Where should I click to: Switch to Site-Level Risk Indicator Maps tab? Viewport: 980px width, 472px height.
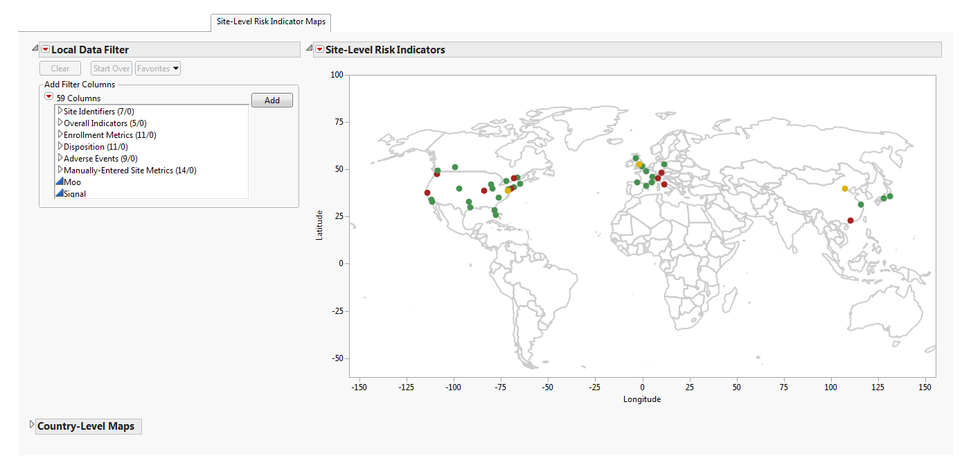click(x=271, y=22)
